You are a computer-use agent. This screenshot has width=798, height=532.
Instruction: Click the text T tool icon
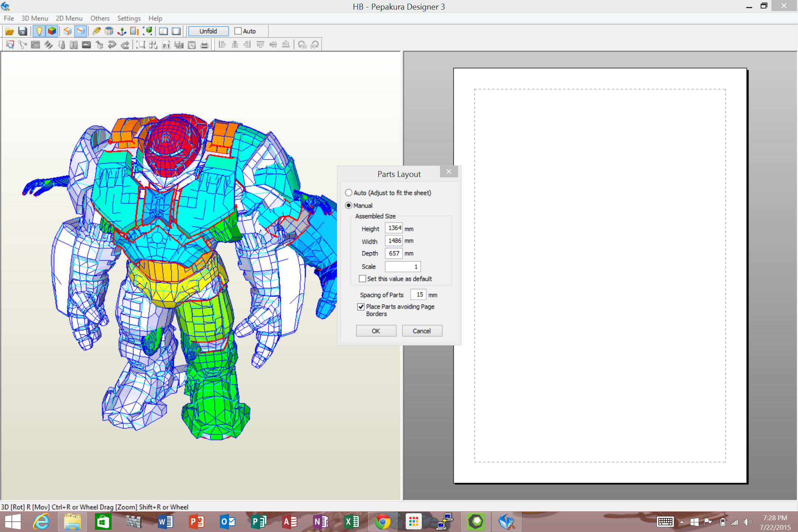pos(74,45)
